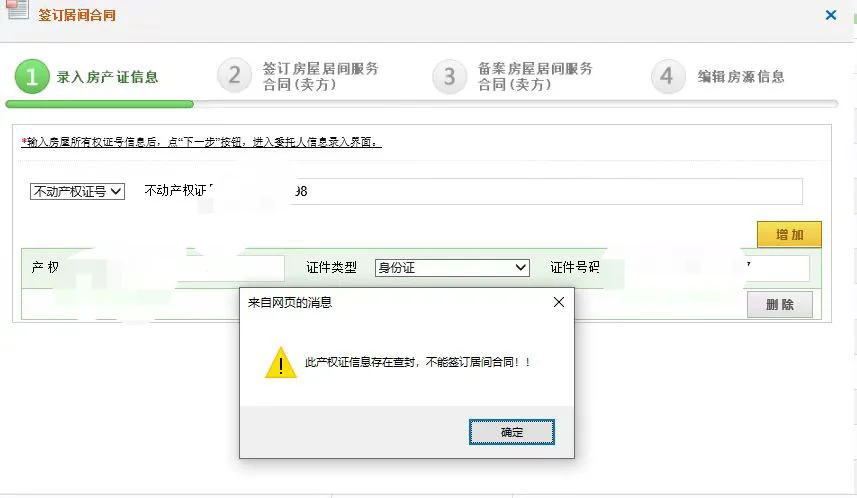Select step 1 circle 录入房产证信息

tap(32, 77)
